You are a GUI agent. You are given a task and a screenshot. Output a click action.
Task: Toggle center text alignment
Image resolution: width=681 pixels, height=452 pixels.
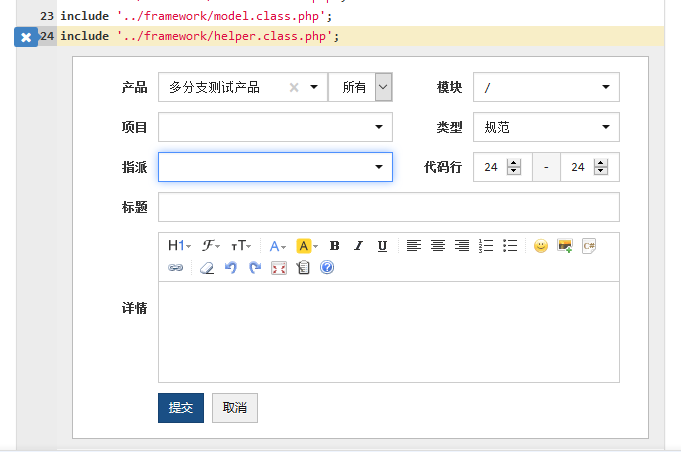click(x=437, y=246)
